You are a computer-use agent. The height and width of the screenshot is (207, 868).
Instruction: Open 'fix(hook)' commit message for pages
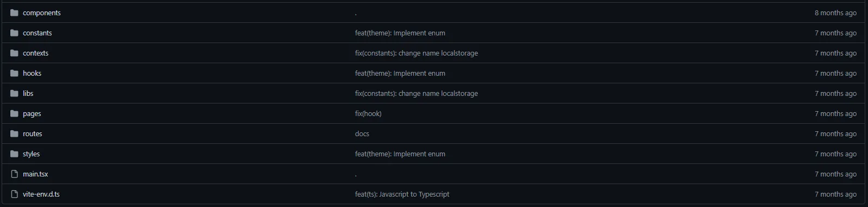(x=368, y=113)
